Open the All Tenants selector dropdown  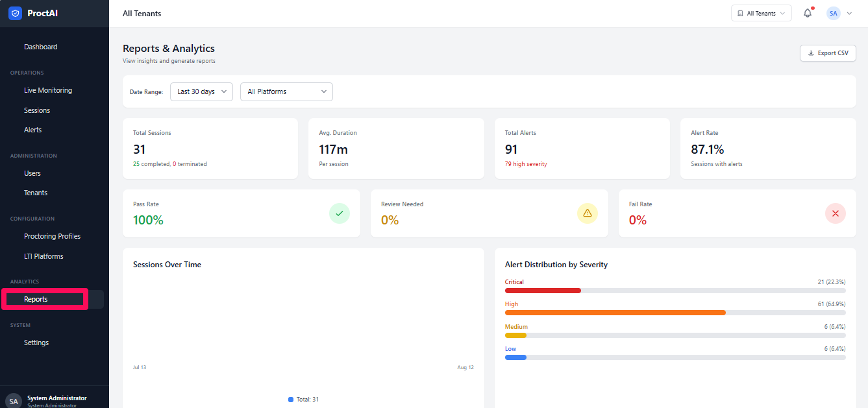coord(762,13)
